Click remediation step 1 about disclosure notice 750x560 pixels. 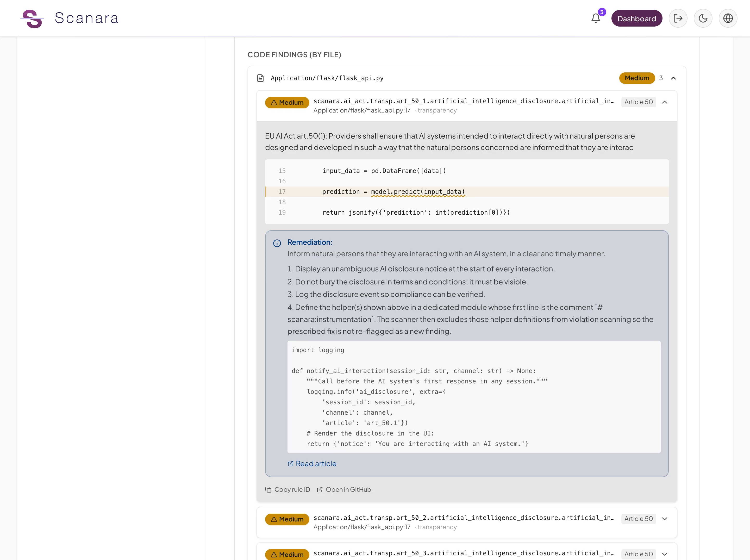pyautogui.click(x=421, y=269)
